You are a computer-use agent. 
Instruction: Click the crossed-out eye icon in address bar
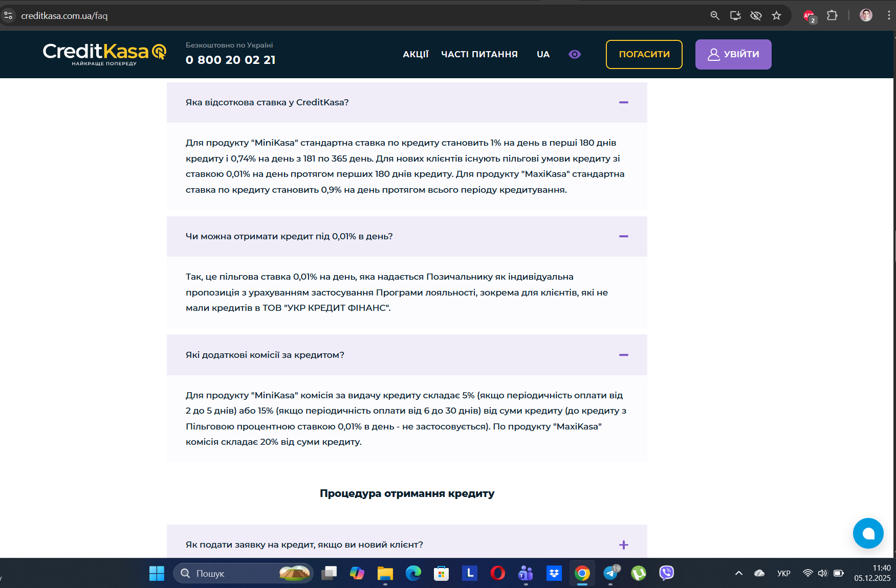click(x=756, y=16)
